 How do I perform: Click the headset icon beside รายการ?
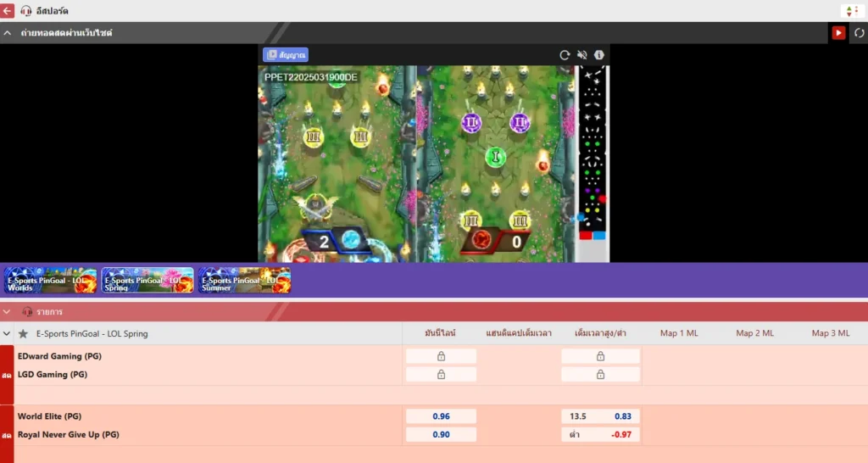(27, 312)
